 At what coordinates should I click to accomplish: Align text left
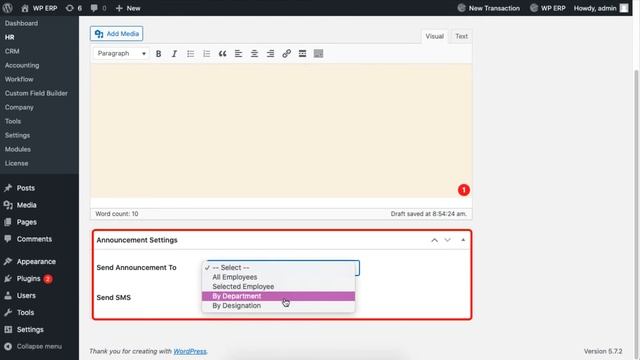[238, 53]
